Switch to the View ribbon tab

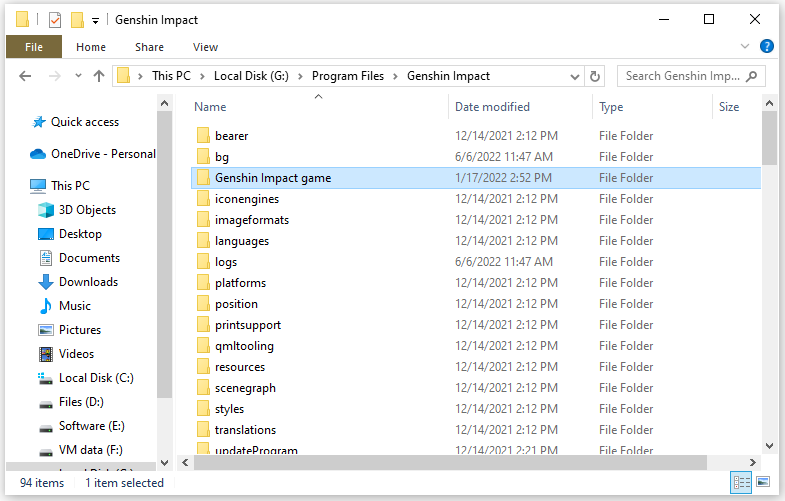tap(205, 47)
